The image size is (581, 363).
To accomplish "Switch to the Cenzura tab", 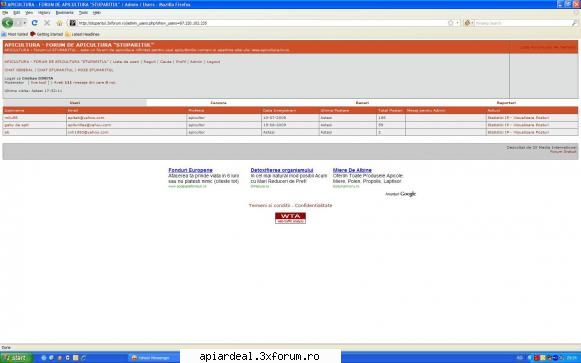I will tap(219, 103).
